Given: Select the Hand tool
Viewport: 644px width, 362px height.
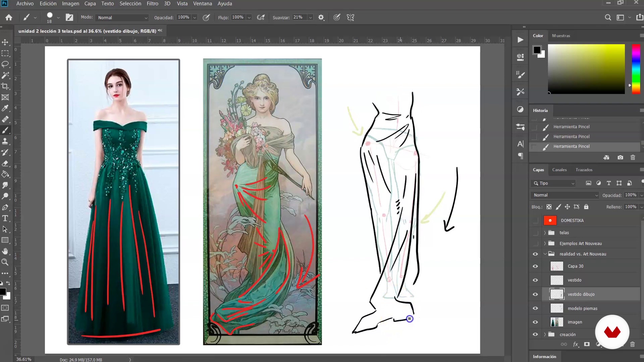Looking at the screenshot, I should click(5, 251).
